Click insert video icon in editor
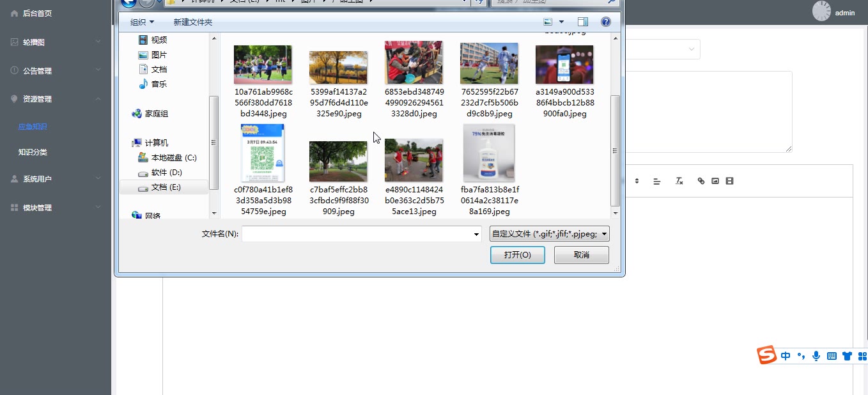Screen dimensions: 868x395 pos(730,181)
